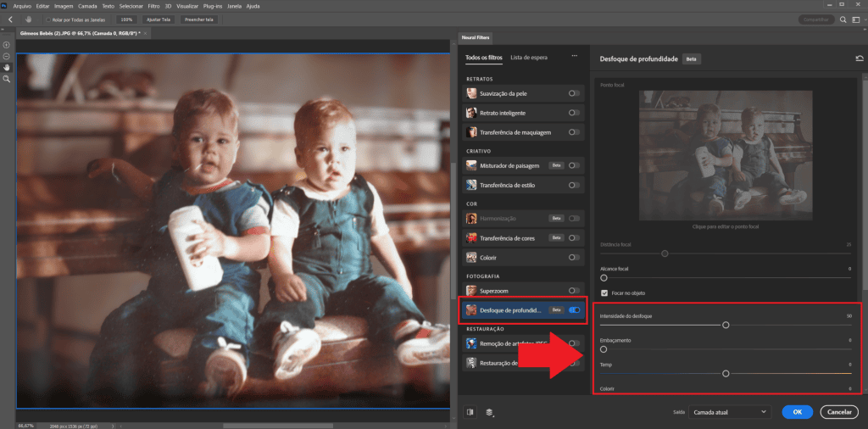Click the Harmonização filter icon

471,219
